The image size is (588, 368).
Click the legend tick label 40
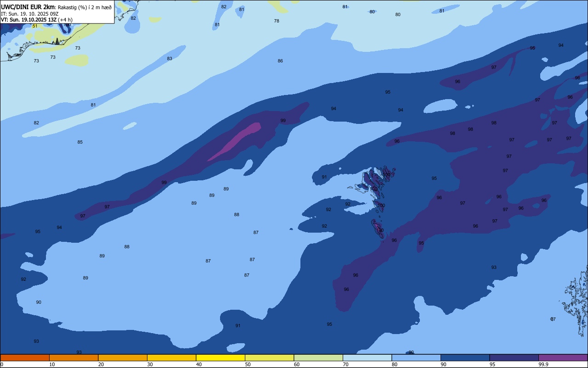199,364
